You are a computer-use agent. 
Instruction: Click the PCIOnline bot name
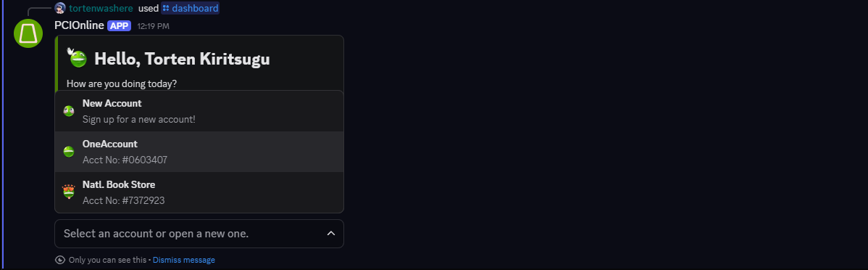pyautogui.click(x=79, y=25)
